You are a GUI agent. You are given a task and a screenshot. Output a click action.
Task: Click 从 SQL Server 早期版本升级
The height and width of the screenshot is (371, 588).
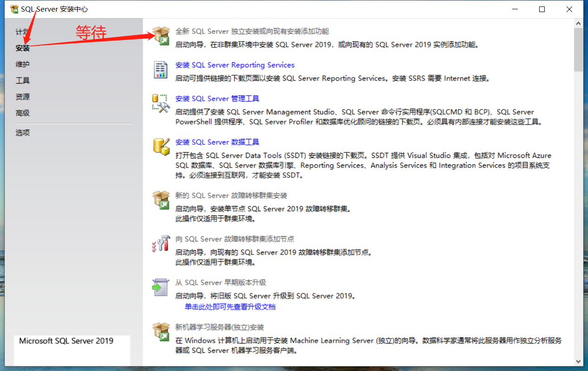pyautogui.click(x=220, y=282)
